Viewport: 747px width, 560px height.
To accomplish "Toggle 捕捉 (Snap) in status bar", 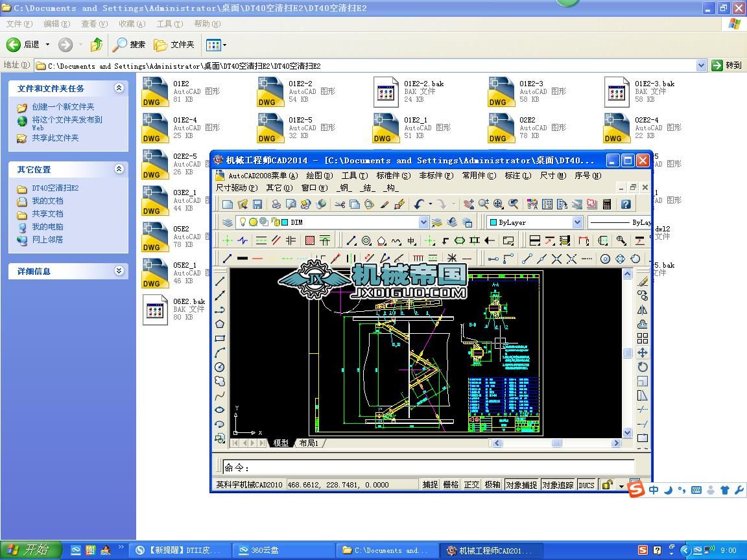I will click(x=430, y=485).
